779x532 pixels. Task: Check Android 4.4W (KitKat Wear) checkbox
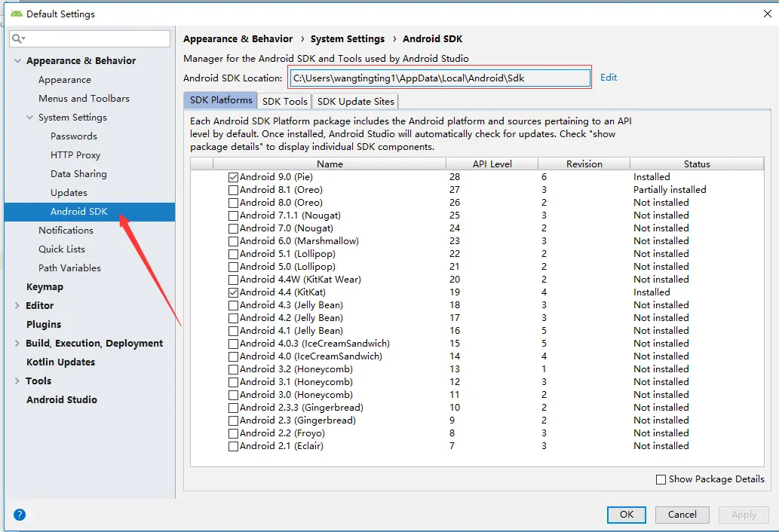coord(233,280)
